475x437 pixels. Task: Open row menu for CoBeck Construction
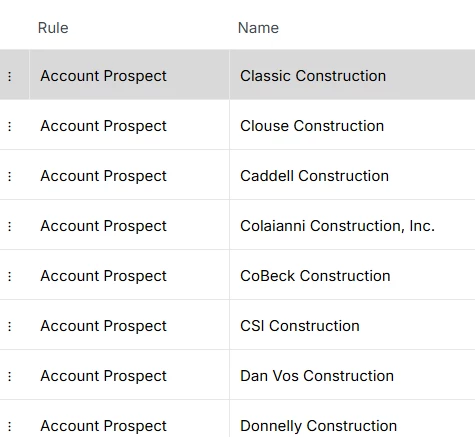point(10,276)
